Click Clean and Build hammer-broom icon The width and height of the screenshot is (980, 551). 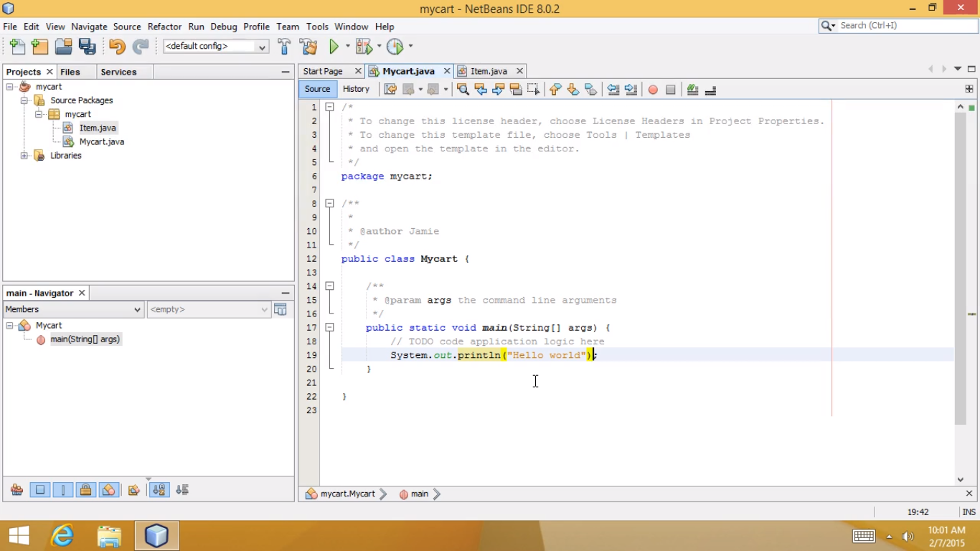(x=309, y=47)
